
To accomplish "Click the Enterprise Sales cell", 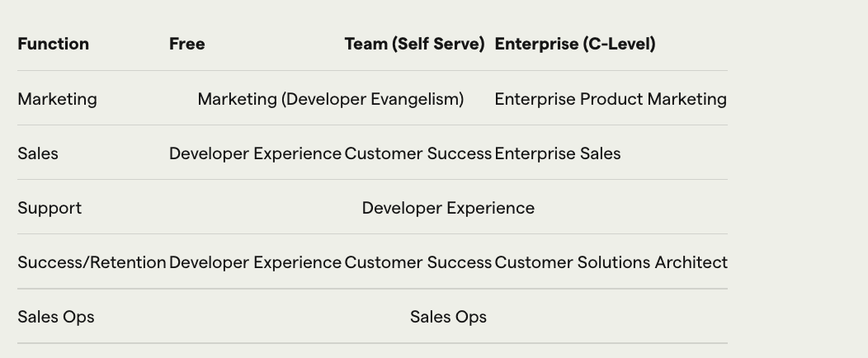I will (558, 153).
